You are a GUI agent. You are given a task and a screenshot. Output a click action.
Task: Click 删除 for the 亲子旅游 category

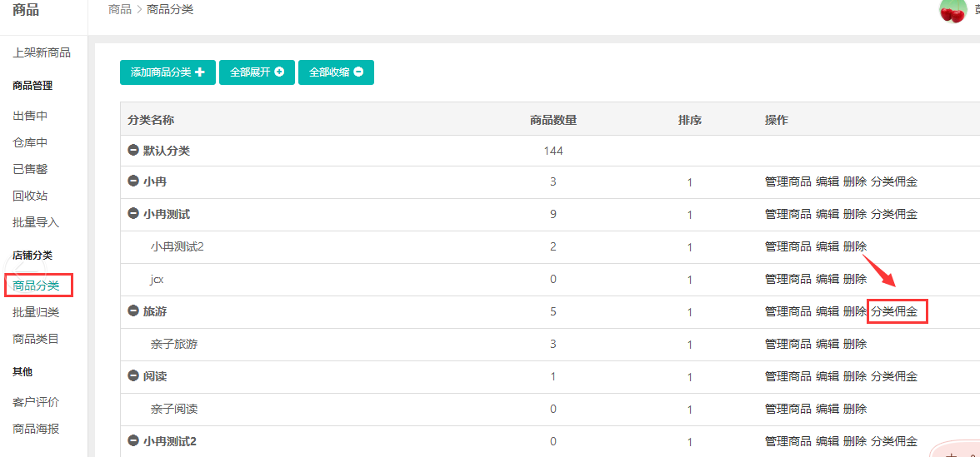854,344
